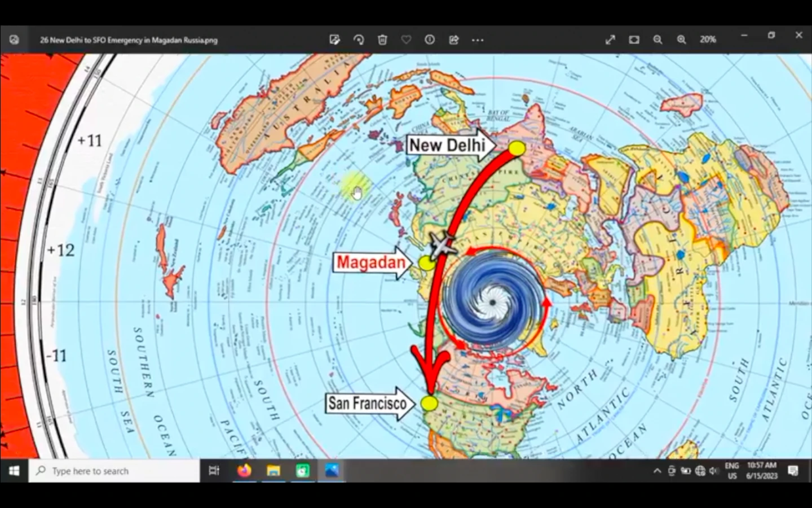Click the ENG US language indicator

732,471
